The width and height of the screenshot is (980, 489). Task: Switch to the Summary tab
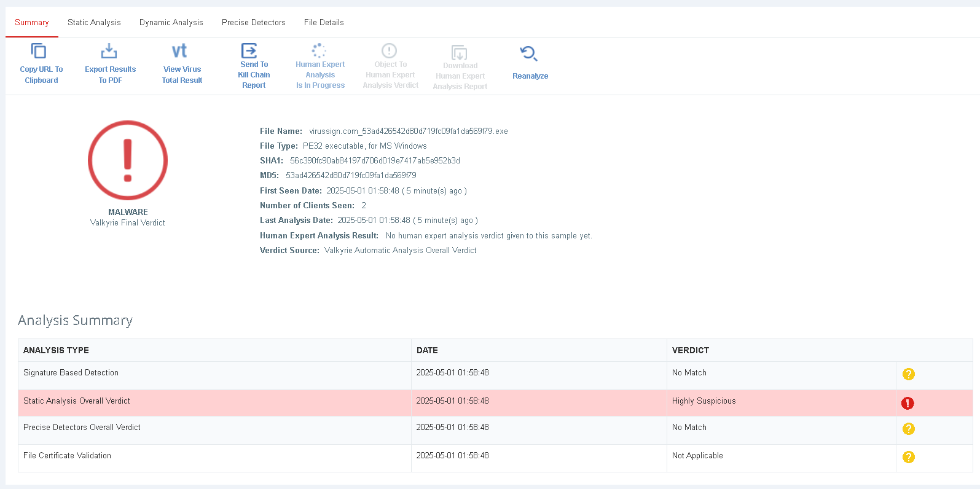click(x=32, y=23)
